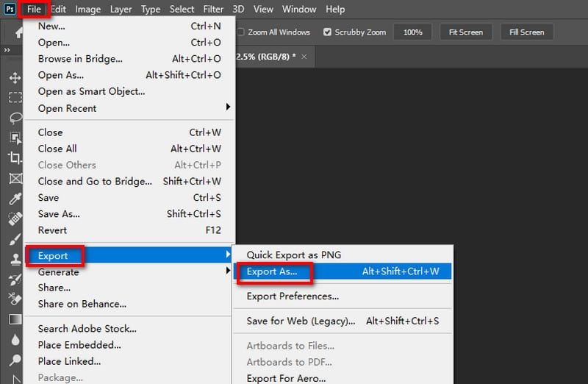
Task: Select the Frame tool
Action: [x=15, y=178]
